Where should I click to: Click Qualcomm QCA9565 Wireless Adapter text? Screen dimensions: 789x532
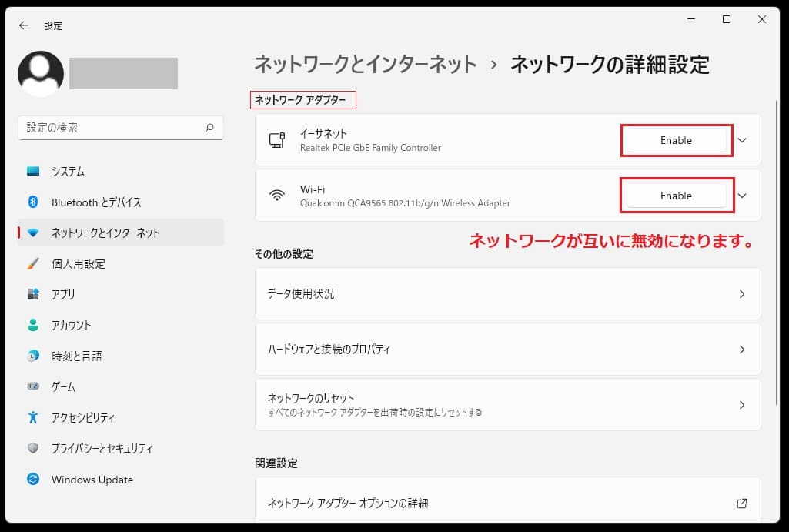pyautogui.click(x=405, y=203)
